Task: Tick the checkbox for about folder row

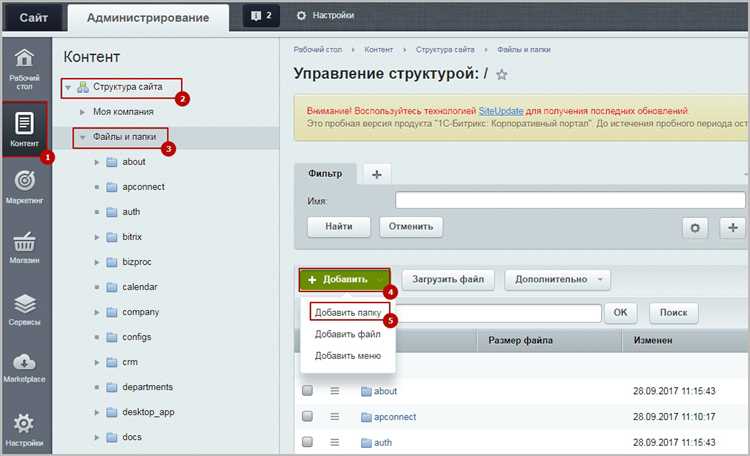Action: [x=308, y=390]
